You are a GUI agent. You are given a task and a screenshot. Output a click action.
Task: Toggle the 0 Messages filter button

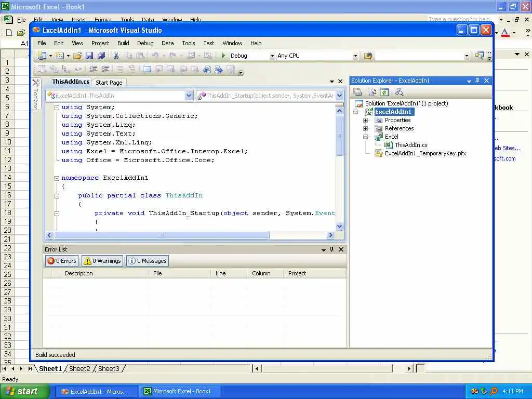(147, 261)
